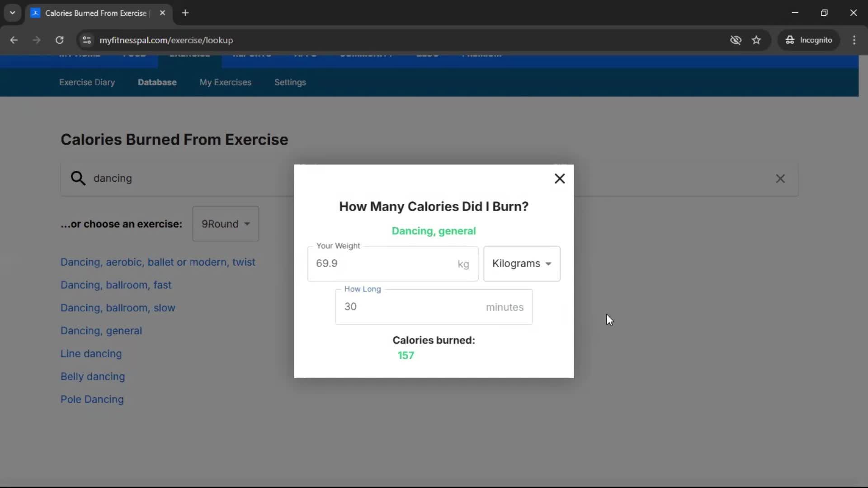
Task: Select Dancing, general exercise link
Action: tap(101, 331)
